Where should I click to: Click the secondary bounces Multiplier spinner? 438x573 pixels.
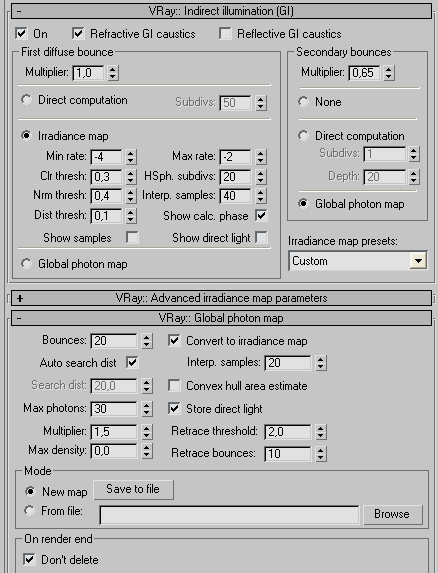tap(389, 73)
